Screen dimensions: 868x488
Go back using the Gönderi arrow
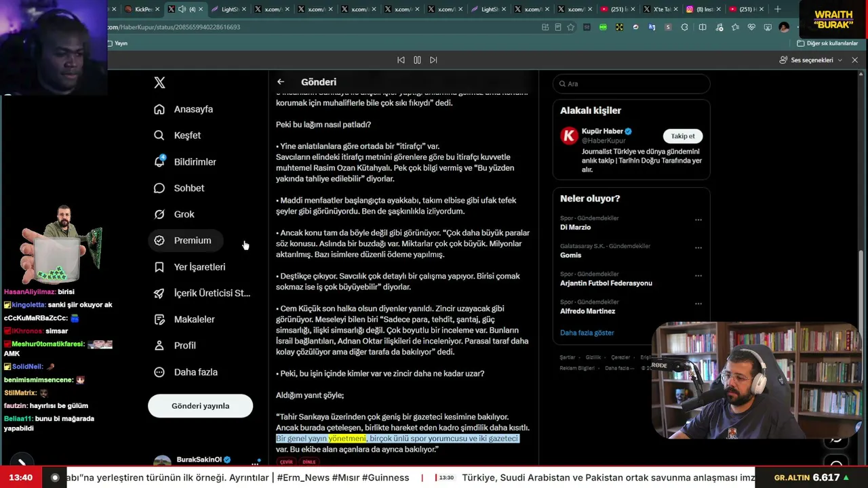pyautogui.click(x=281, y=82)
